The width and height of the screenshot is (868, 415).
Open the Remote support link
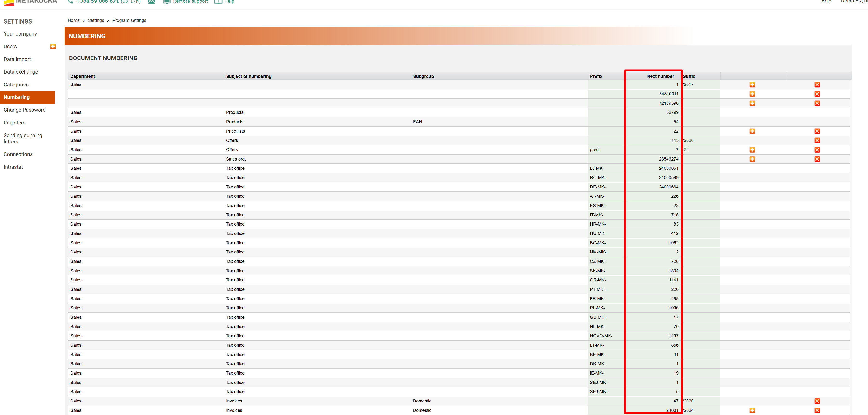click(x=190, y=2)
